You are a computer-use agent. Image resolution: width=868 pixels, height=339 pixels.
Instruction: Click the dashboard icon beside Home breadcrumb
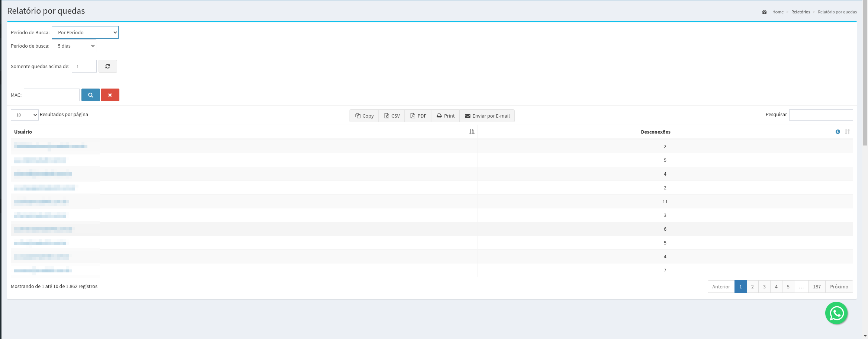(x=764, y=12)
